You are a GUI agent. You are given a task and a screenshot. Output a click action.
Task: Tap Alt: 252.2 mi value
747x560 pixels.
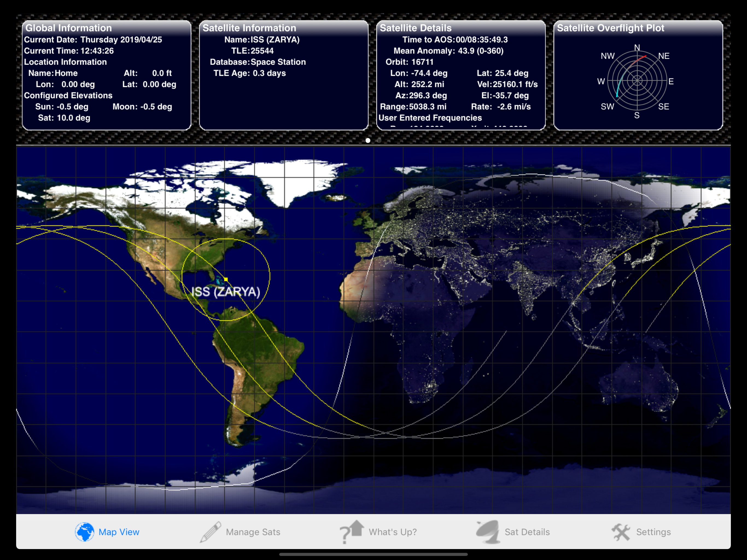pyautogui.click(x=419, y=84)
